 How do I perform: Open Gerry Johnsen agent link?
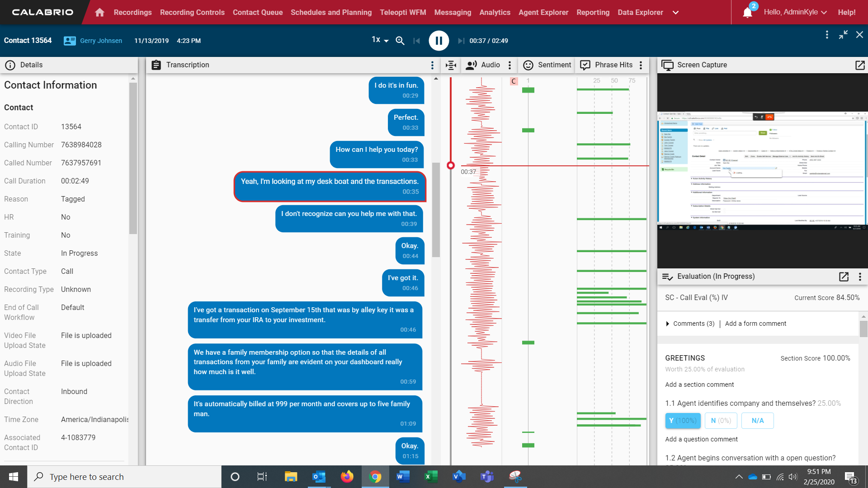[x=101, y=41]
